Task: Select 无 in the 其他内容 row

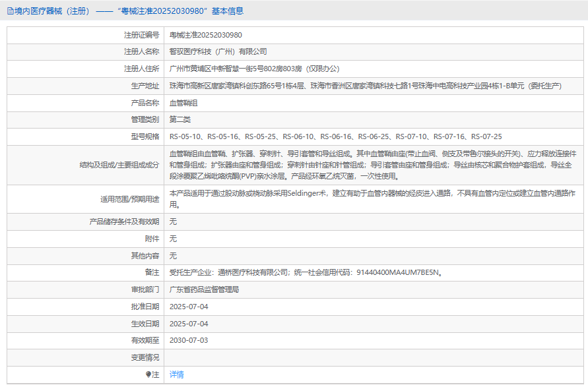Action: (x=173, y=256)
